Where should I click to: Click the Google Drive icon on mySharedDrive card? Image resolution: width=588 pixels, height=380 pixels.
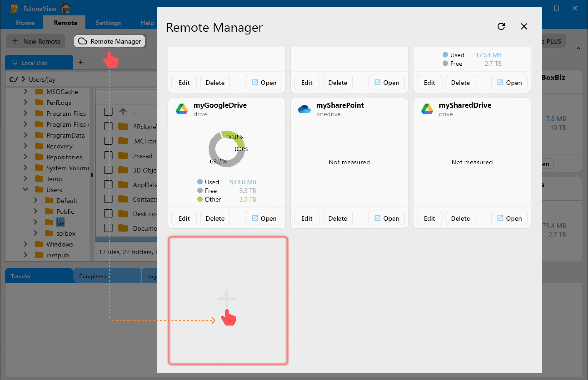[x=427, y=109]
